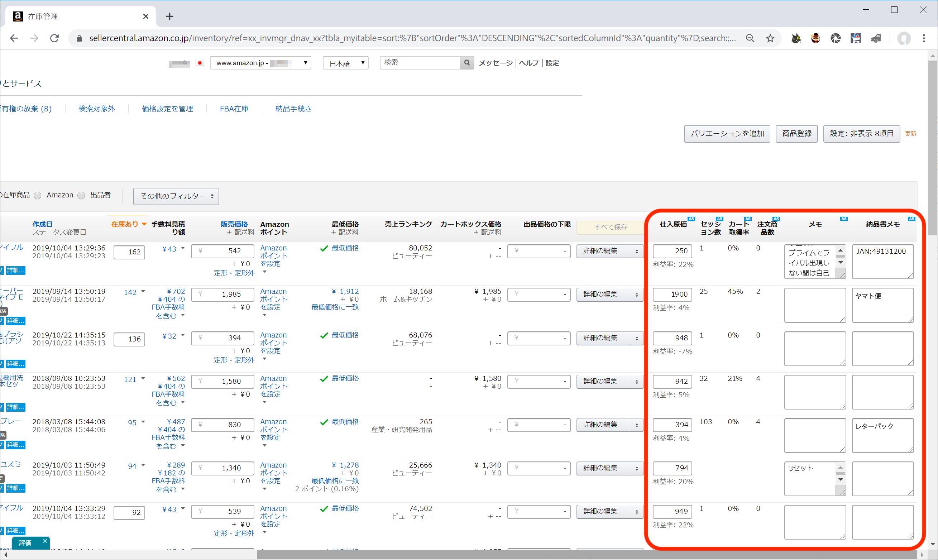Open the メッセージ link
Screen dimensions: 938x560
[x=496, y=63]
